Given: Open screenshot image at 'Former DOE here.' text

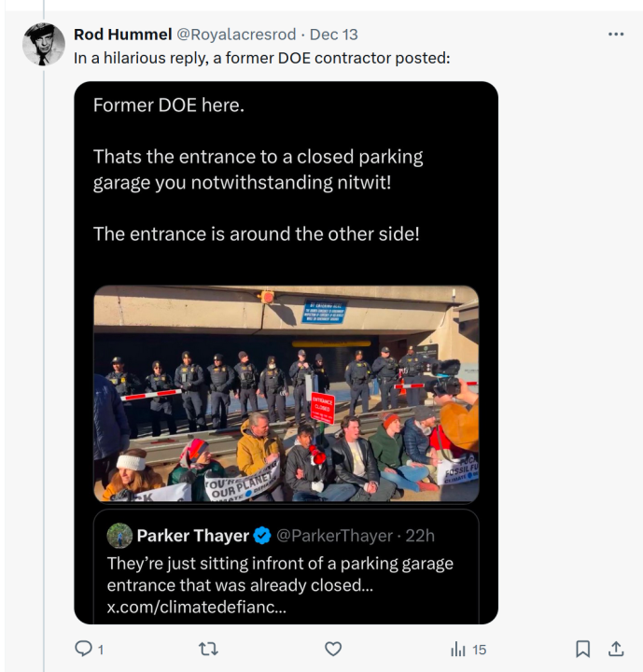Looking at the screenshot, I should point(168,105).
